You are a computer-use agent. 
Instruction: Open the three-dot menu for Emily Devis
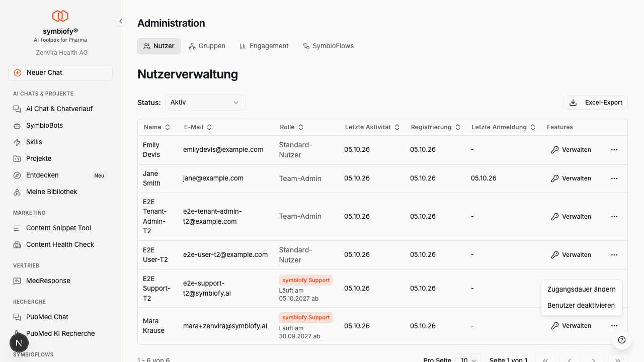click(614, 150)
